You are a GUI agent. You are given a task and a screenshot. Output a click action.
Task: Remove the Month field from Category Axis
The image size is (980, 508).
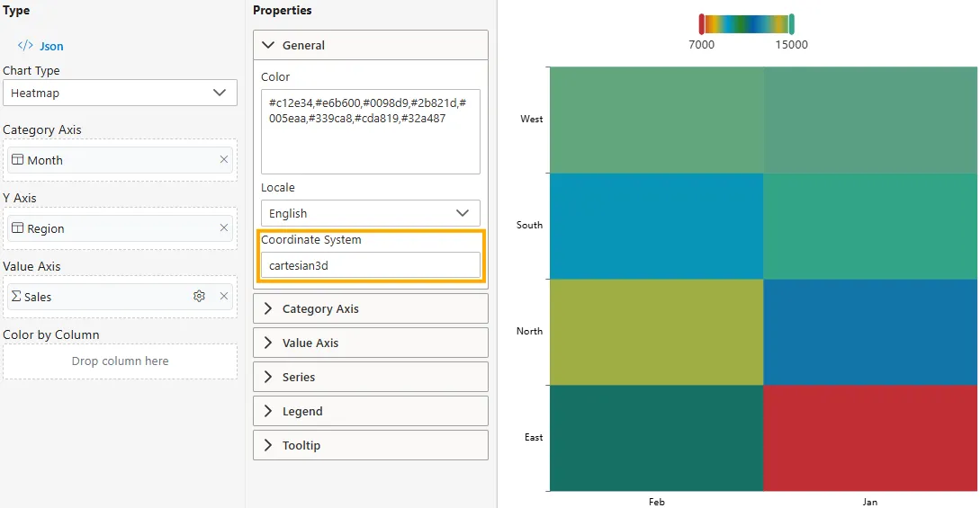224,160
